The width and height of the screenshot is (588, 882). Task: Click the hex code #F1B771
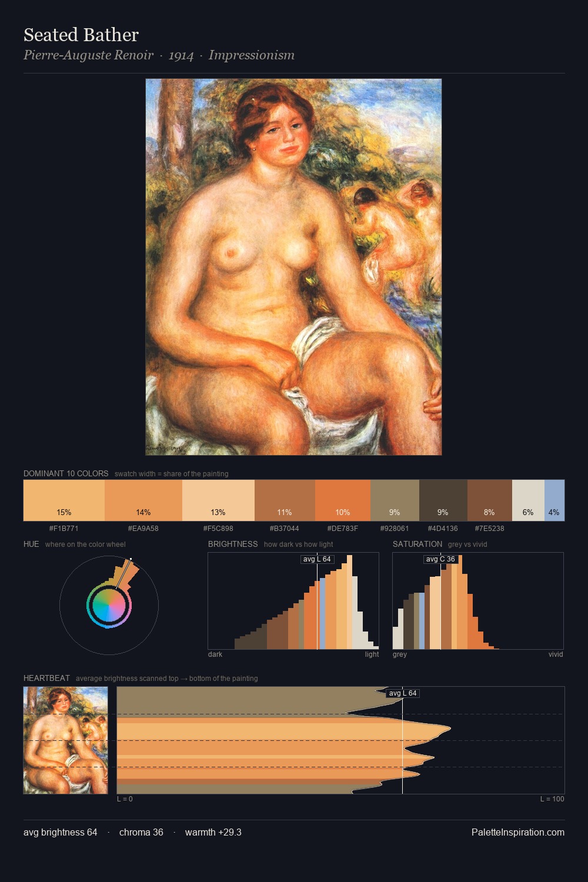[64, 528]
